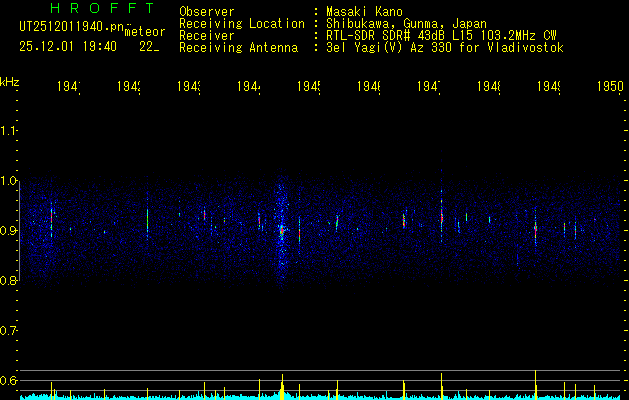Click the tallest yellow peak near 1949

(x=536, y=384)
